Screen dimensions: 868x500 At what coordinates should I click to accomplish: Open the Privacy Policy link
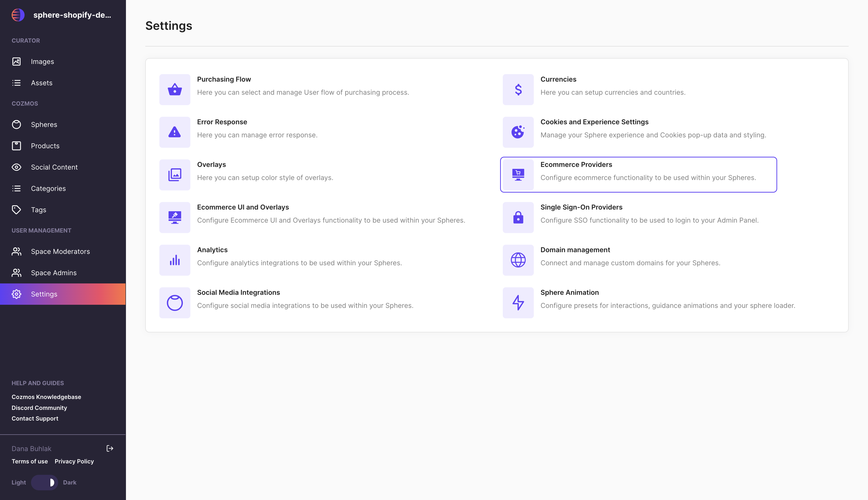(74, 461)
